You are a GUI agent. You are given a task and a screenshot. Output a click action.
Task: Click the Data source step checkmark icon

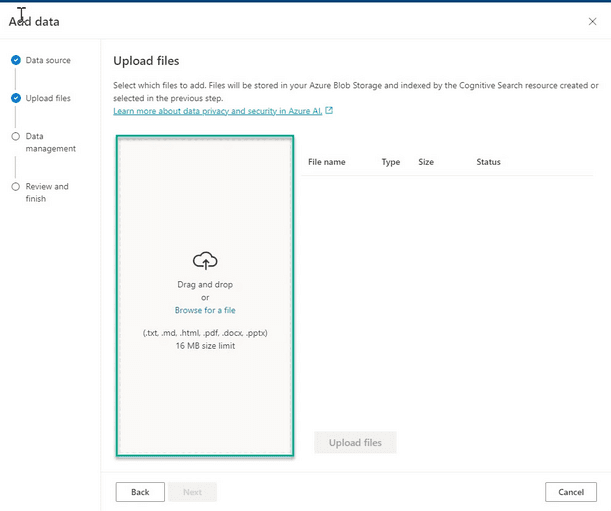point(15,60)
